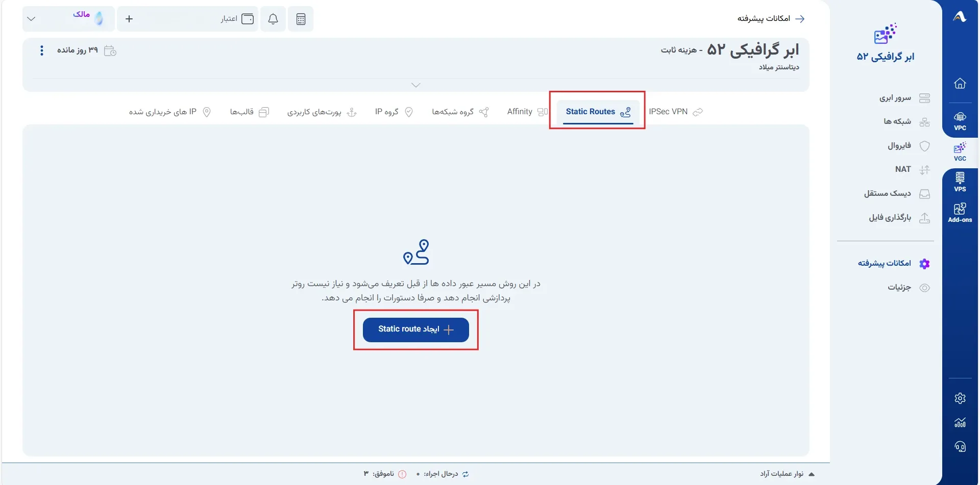This screenshot has height=485, width=980.
Task: Click the دیتاسنتر میلاد label
Action: [x=779, y=67]
